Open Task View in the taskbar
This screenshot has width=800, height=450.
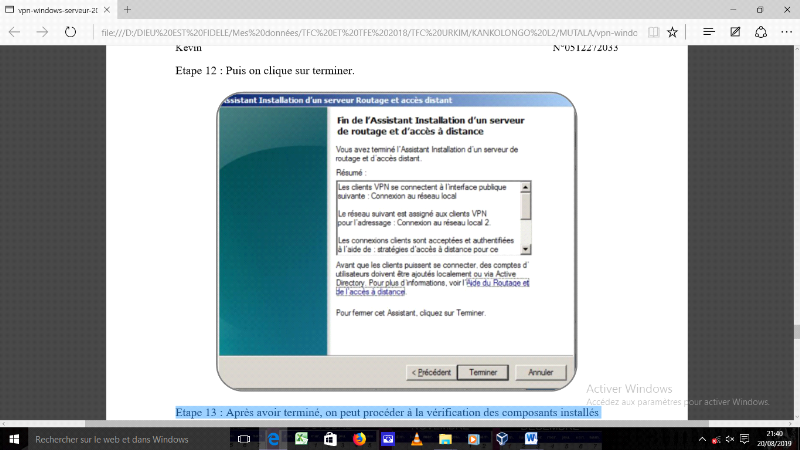(x=244, y=439)
